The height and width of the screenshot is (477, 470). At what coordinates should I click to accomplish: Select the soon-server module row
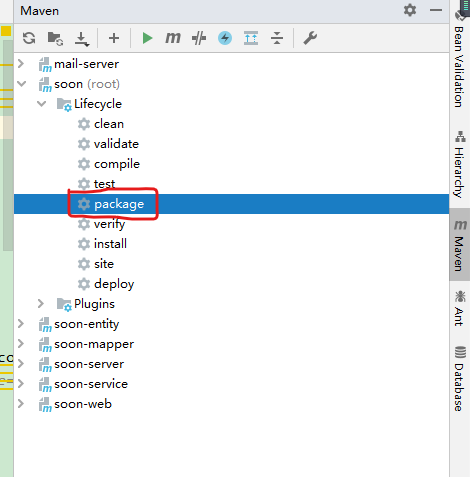point(231,364)
